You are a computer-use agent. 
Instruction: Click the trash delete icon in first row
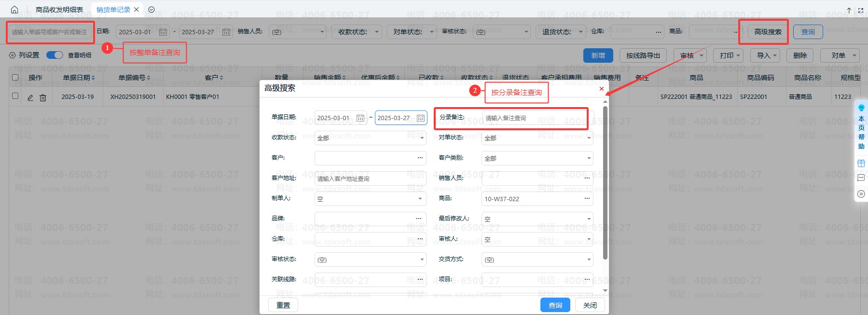(x=43, y=97)
